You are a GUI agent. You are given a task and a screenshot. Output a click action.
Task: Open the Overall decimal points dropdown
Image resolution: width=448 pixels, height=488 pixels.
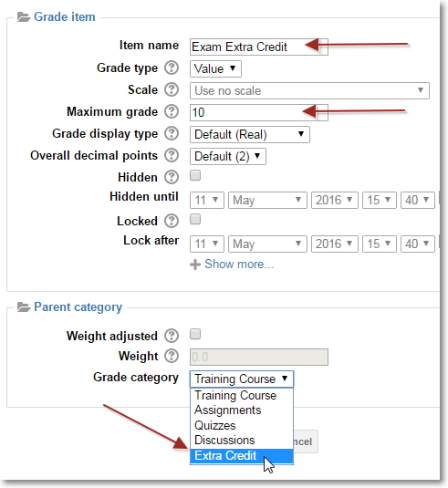coord(228,156)
